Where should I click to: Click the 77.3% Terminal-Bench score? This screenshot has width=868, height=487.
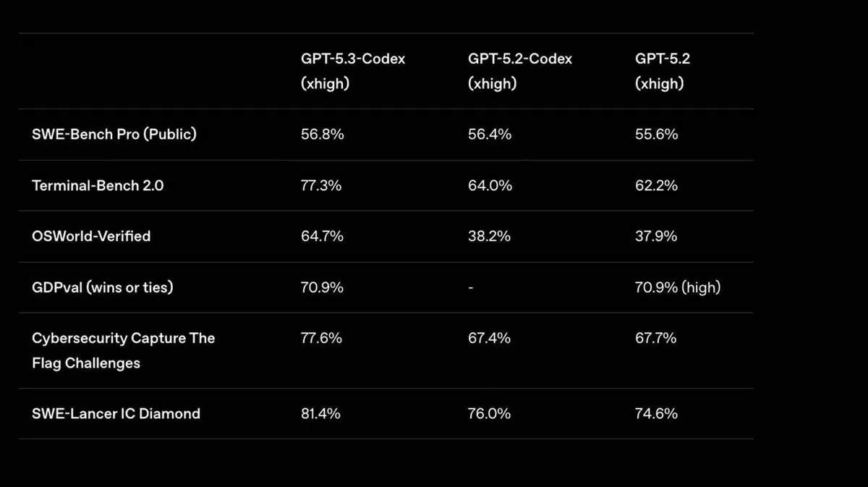point(321,185)
